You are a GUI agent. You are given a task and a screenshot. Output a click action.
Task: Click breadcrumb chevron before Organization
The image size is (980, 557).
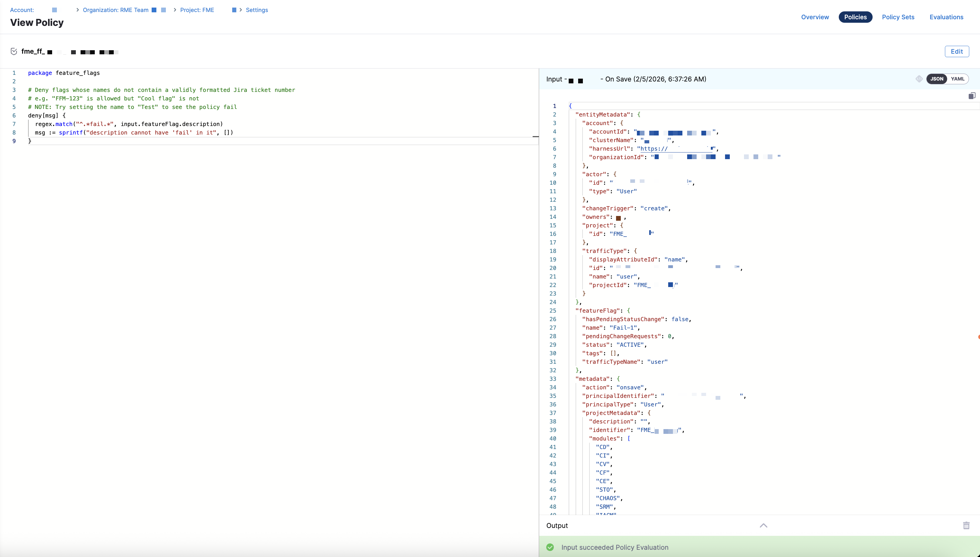pos(78,10)
